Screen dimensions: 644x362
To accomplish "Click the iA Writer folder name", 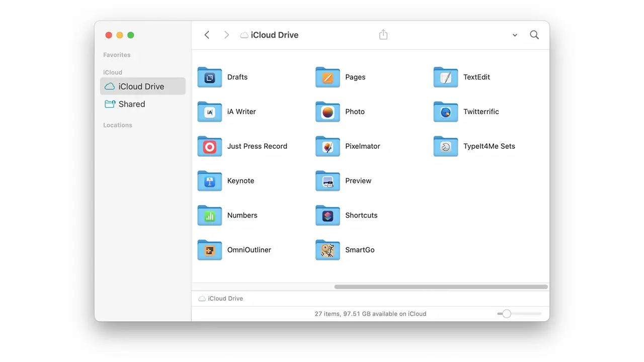I will [242, 112].
